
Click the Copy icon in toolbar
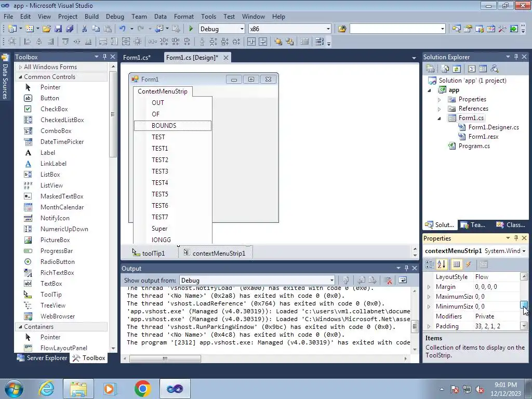click(96, 29)
